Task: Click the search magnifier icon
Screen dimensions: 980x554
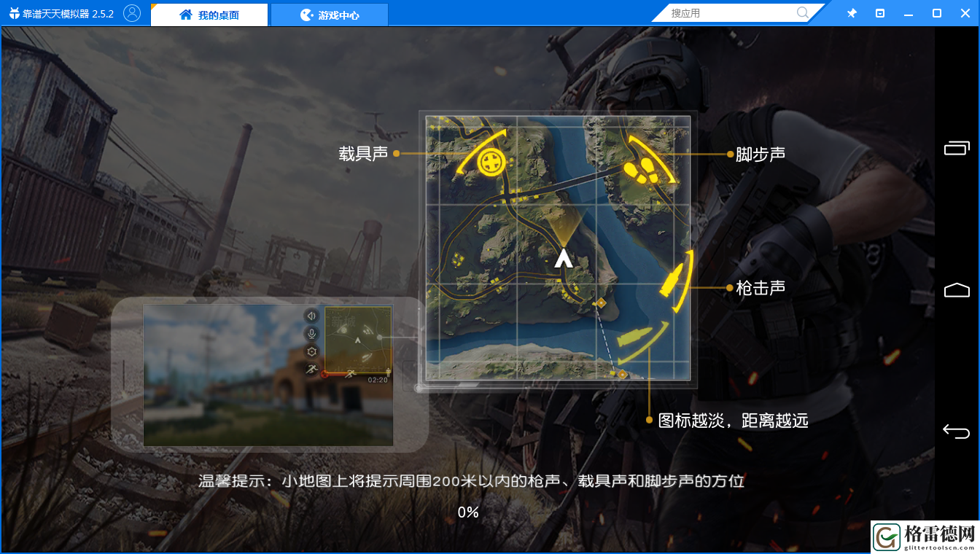Action: (x=803, y=13)
